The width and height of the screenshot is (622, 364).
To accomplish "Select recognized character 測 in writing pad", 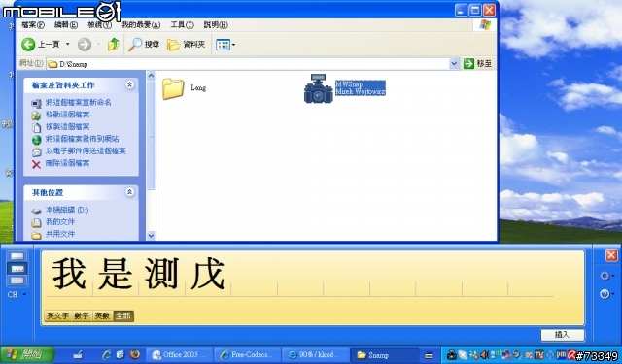I will click(x=162, y=274).
